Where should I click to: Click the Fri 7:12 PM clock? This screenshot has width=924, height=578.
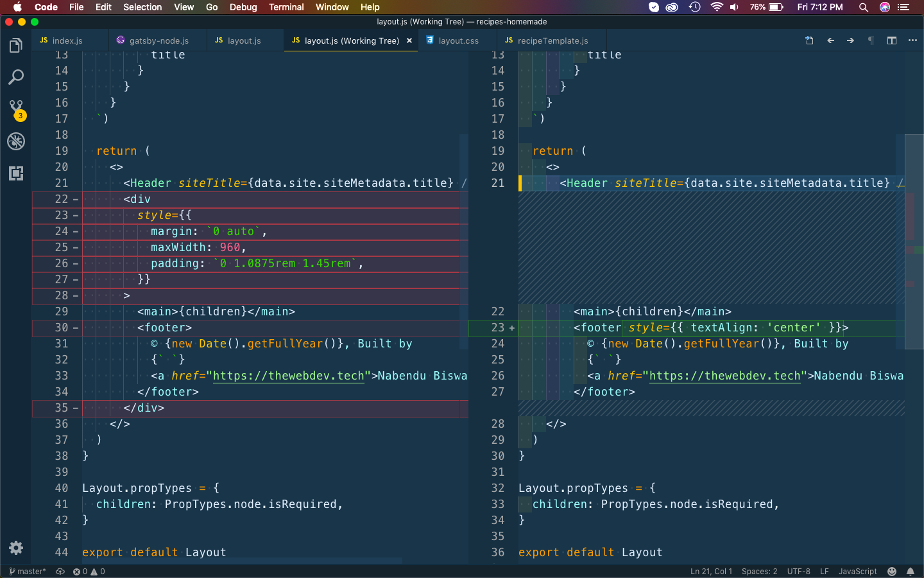(820, 7)
